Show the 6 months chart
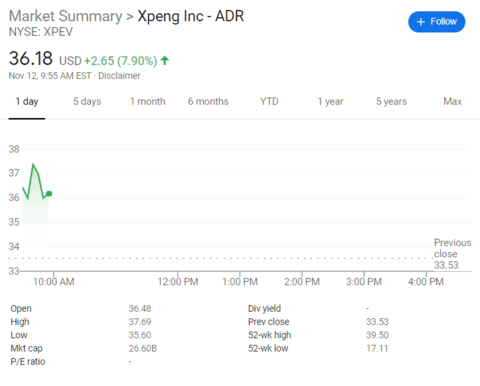The width and height of the screenshot is (480, 386). coord(208,101)
